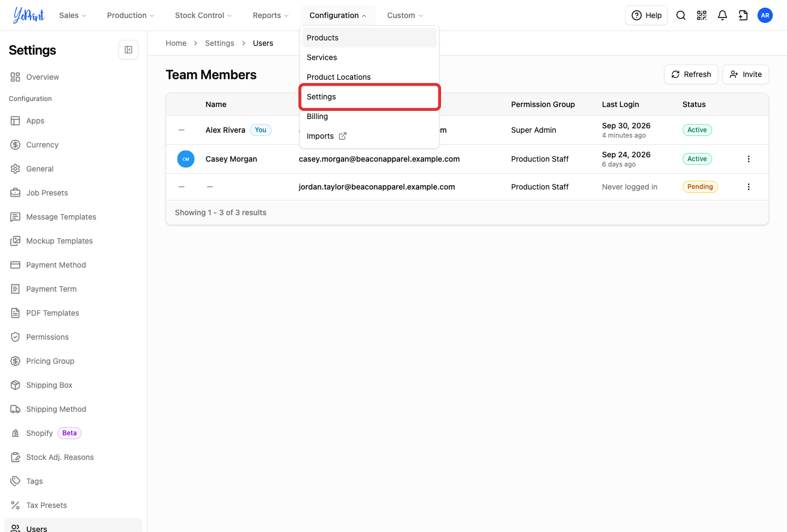This screenshot has height=532, width=787.
Task: Open Payment Method settings
Action: pos(73,265)
